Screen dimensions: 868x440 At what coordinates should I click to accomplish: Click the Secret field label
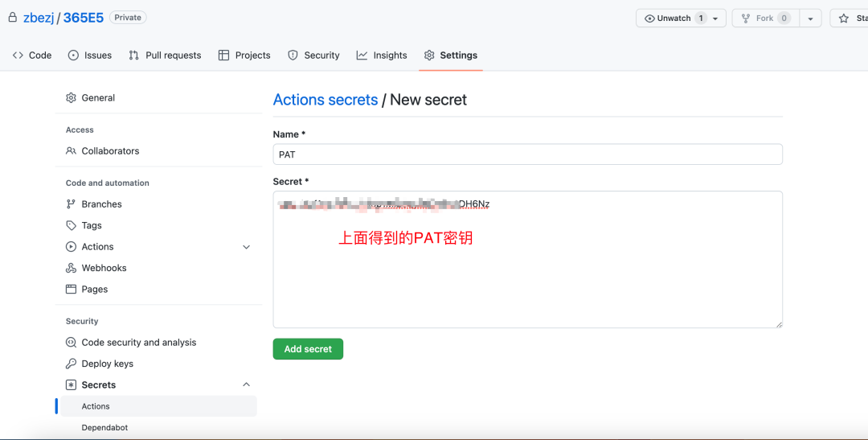point(291,181)
